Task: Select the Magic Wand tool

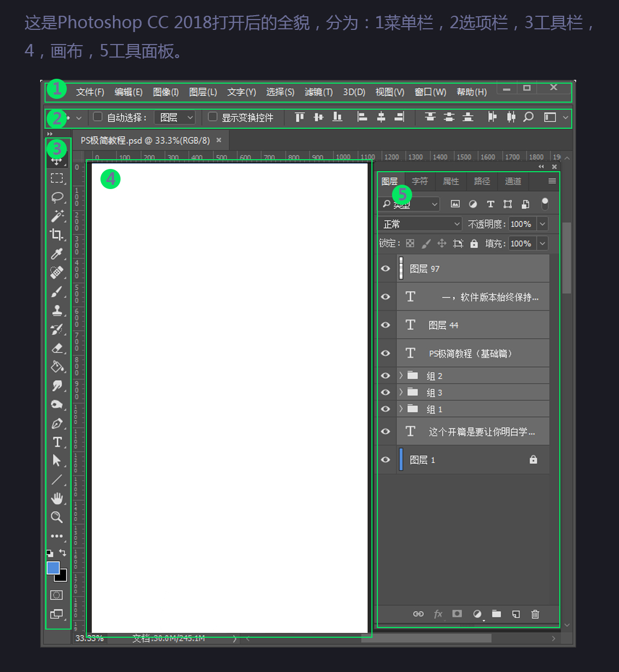Action: [57, 216]
